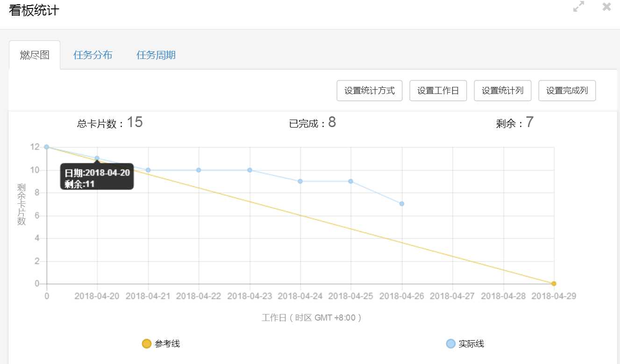Click the tooltip showing 日期:2018-04-20
This screenshot has height=364, width=620.
(97, 176)
